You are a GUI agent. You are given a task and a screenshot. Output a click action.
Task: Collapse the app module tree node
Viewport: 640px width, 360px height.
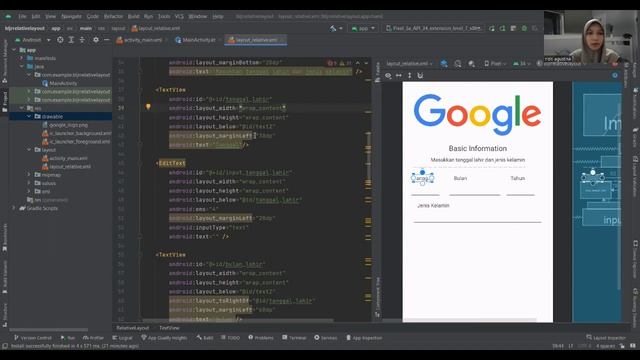coord(14,50)
